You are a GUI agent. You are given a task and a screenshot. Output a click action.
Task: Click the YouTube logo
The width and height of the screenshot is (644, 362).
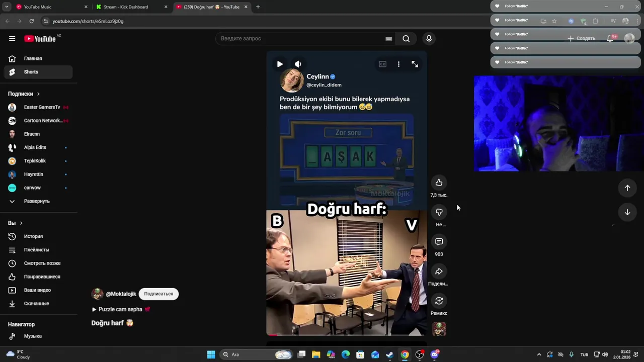40,39
